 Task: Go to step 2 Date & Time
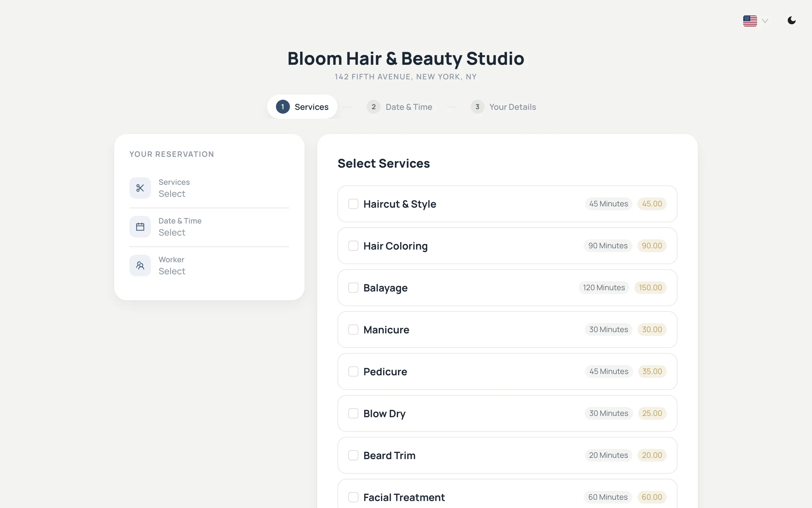399,107
